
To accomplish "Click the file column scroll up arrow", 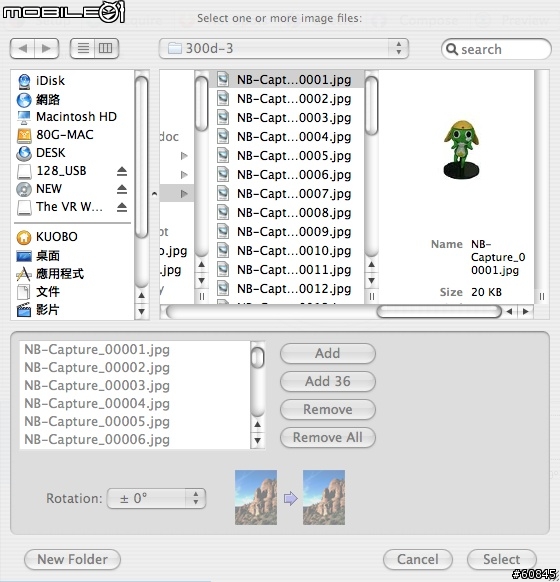I will point(371,265).
